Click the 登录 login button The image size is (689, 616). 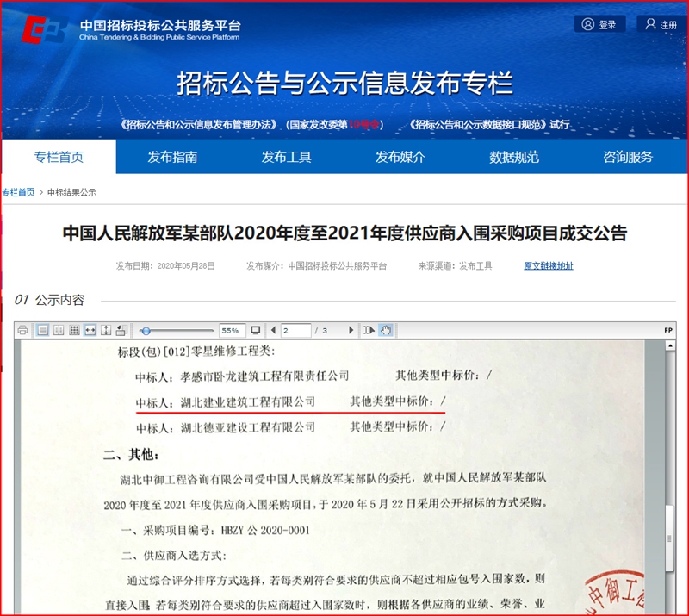click(599, 24)
